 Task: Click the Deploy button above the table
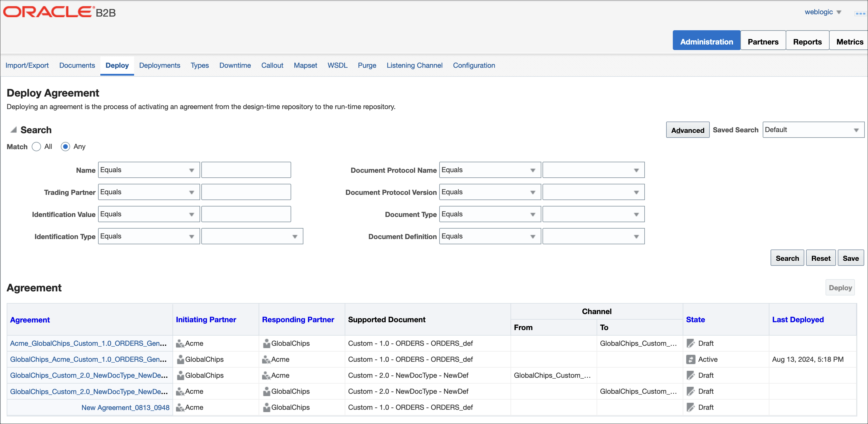pos(840,288)
